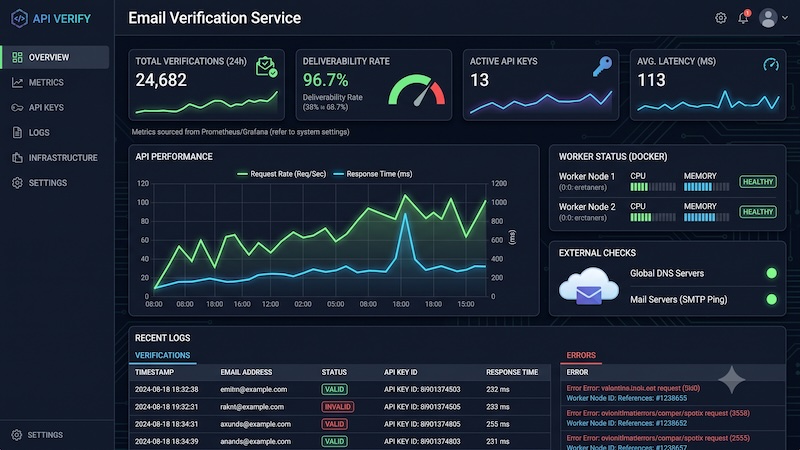Click Worker Node 2 memory usage bar

707,217
